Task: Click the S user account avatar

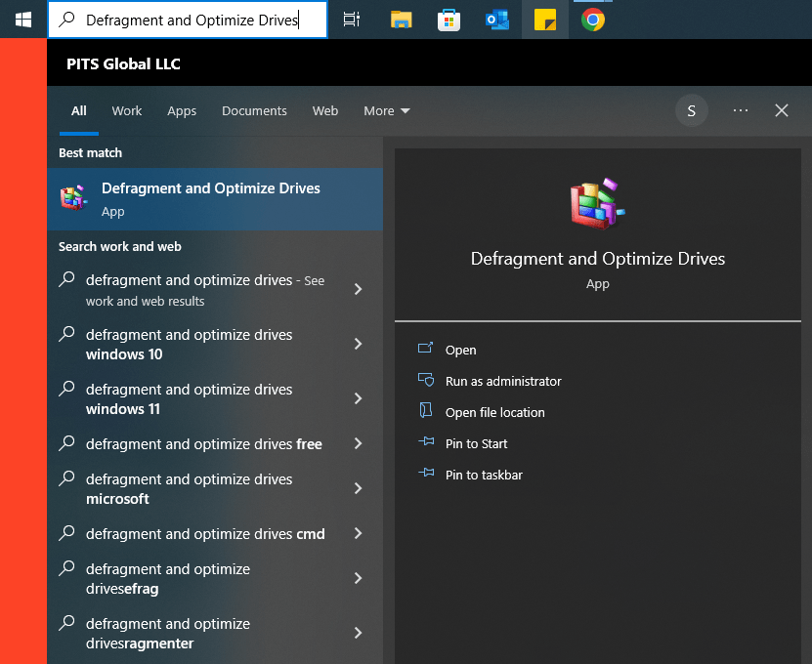Action: click(x=692, y=110)
